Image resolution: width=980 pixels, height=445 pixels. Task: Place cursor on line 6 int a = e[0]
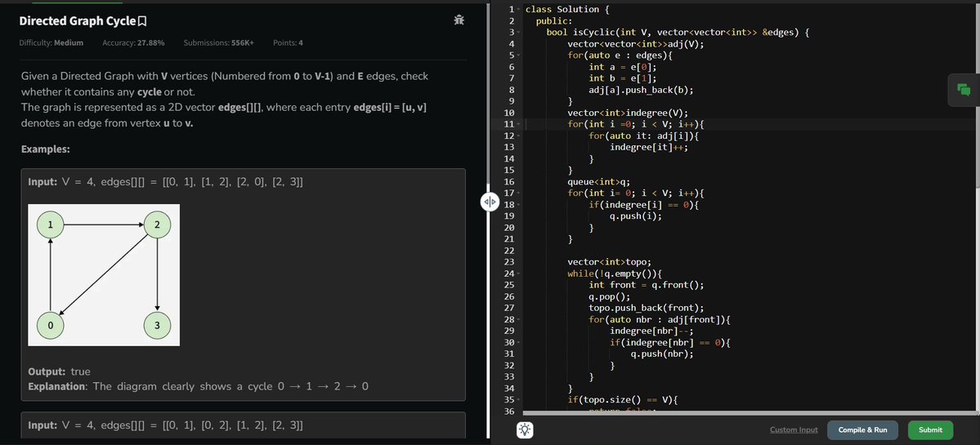[623, 67]
